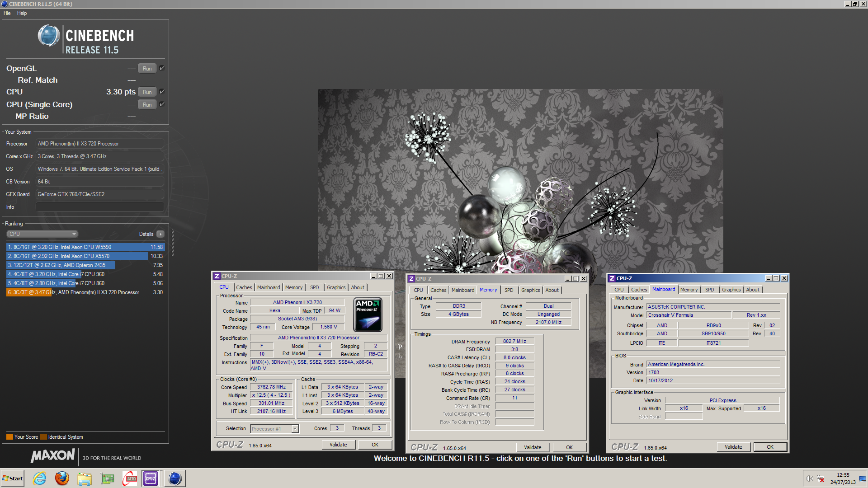Click the MAXON logo

[53, 456]
